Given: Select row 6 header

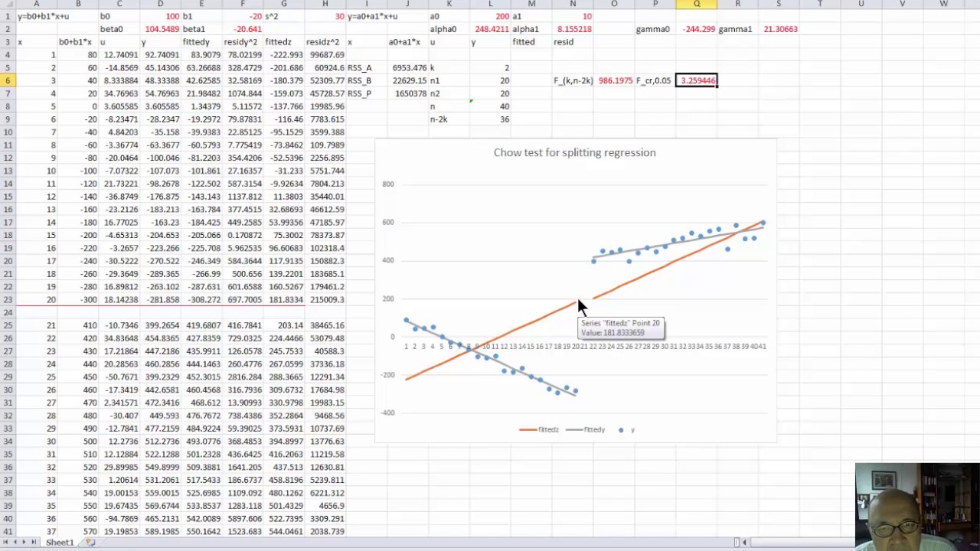Looking at the screenshot, I should point(8,80).
